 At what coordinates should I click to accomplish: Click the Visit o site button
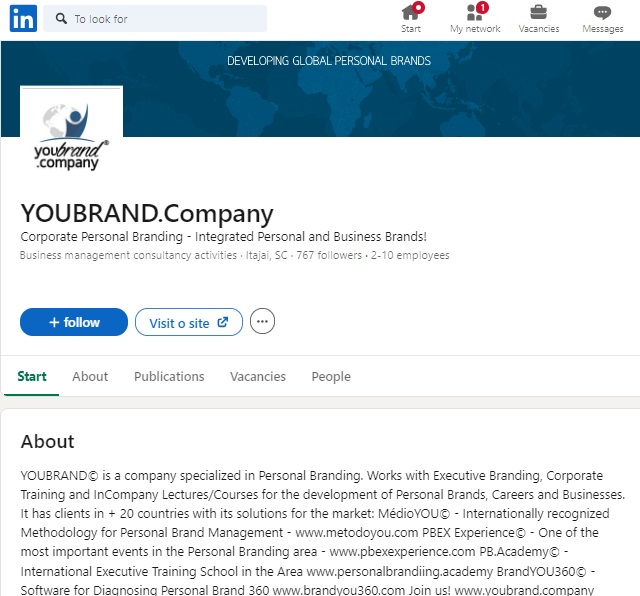[x=189, y=322]
